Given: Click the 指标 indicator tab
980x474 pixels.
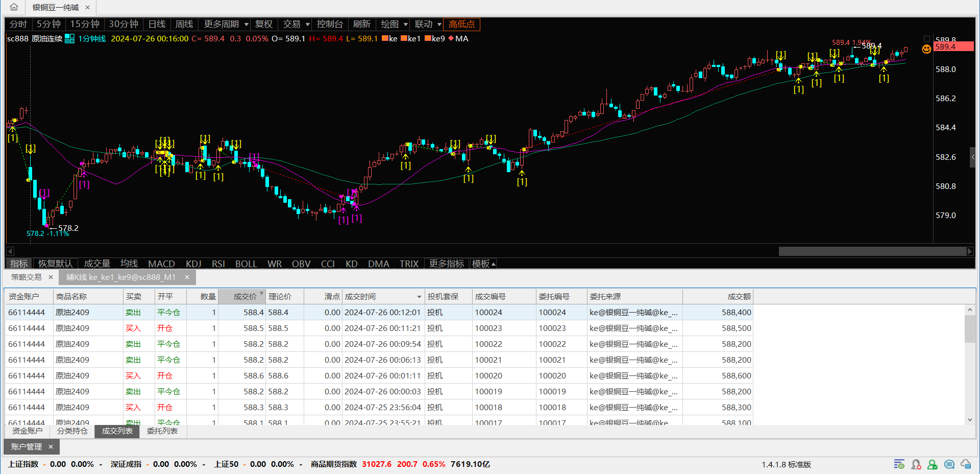Looking at the screenshot, I should pos(19,264).
